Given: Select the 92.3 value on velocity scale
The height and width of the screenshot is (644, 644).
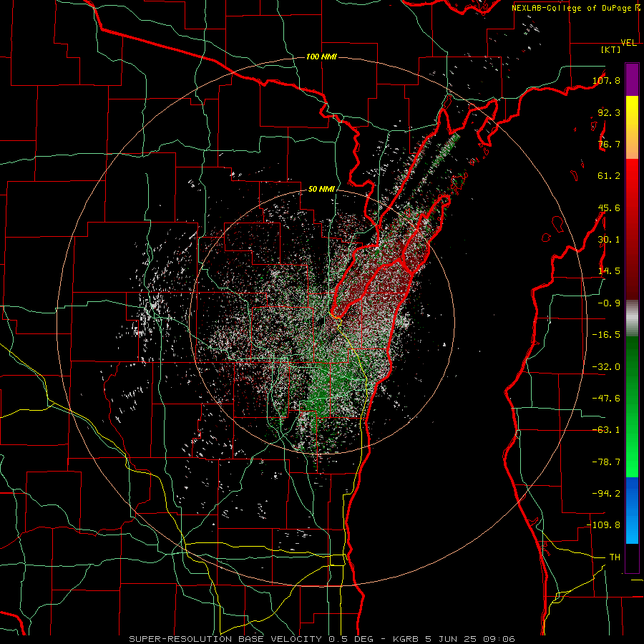Looking at the screenshot, I should [609, 112].
